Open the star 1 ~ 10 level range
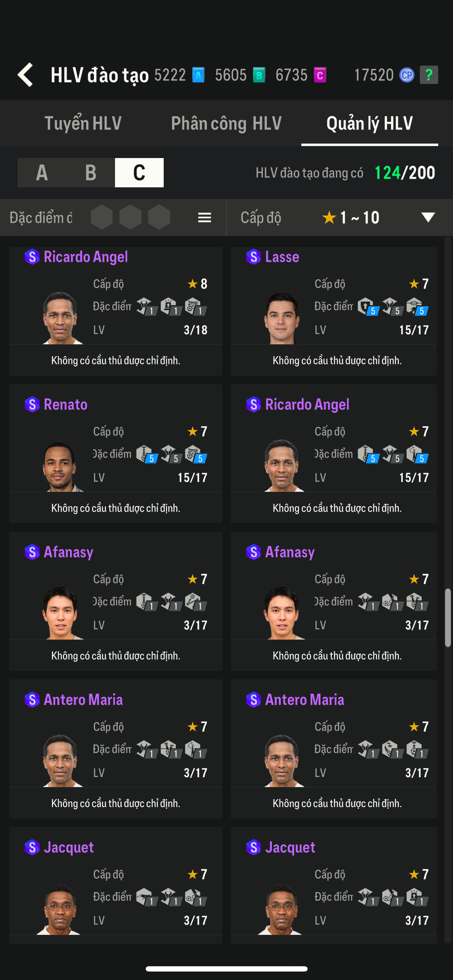Viewport: 453px width, 980px height. click(x=351, y=218)
